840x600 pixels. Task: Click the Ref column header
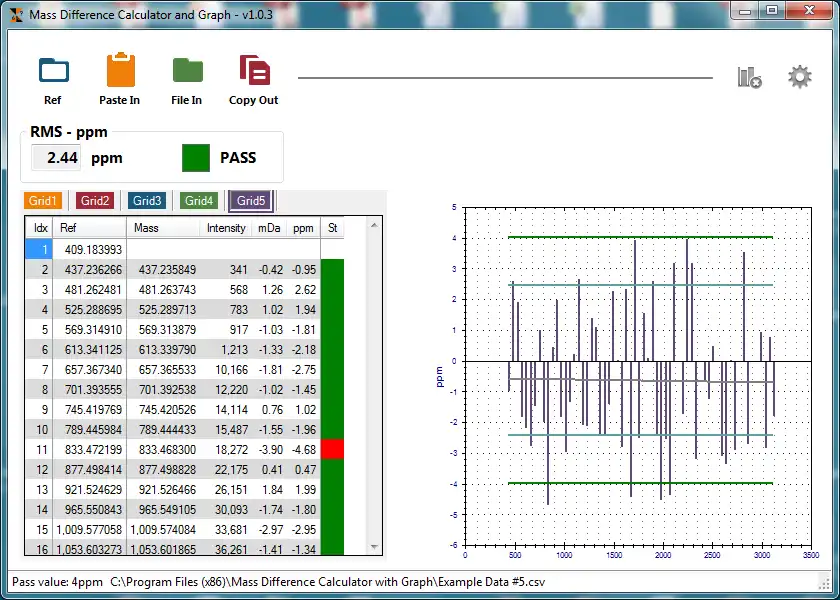tap(89, 228)
